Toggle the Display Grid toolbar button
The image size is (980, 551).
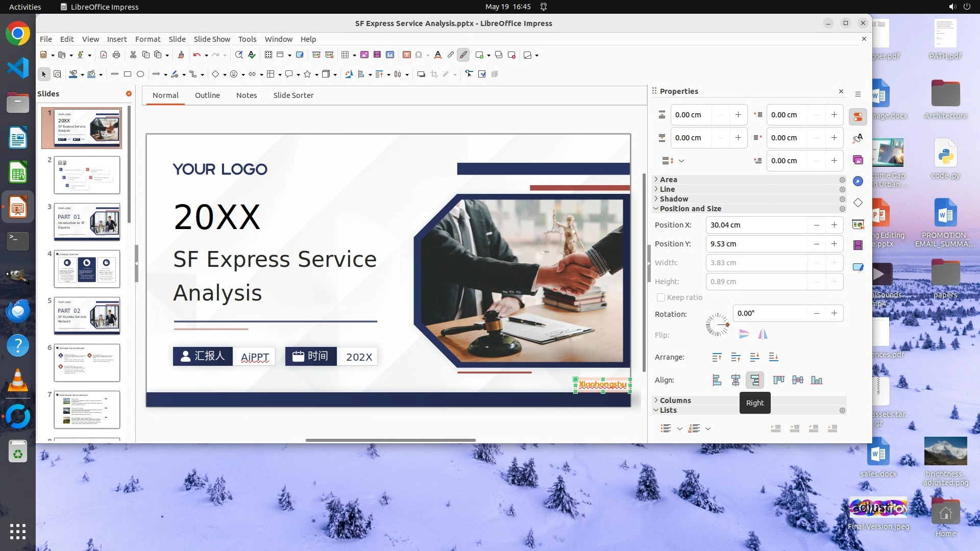(268, 55)
